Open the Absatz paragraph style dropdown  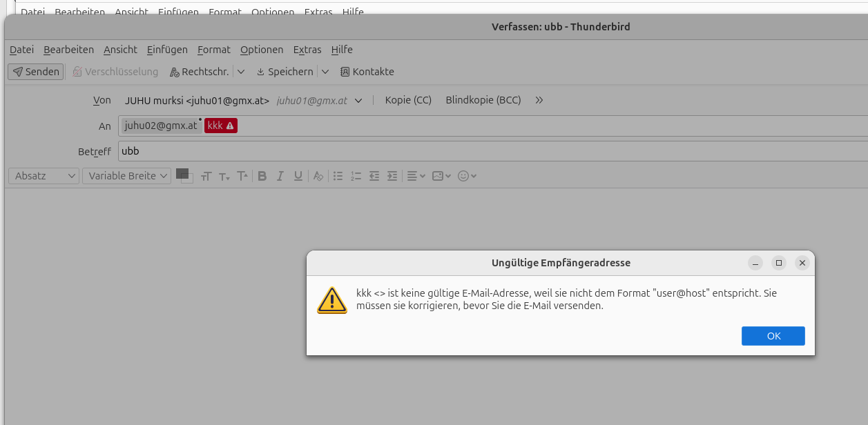pos(44,176)
